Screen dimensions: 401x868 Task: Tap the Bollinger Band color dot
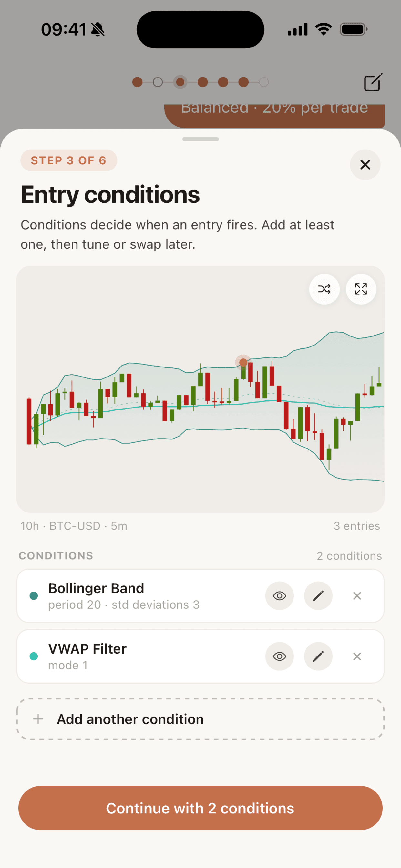point(34,596)
